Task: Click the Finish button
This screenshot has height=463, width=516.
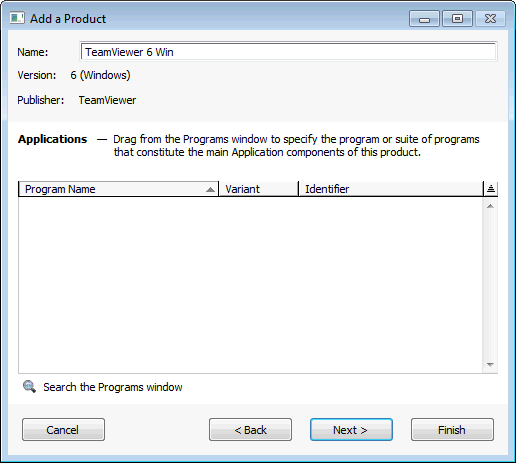Action: tap(452, 430)
